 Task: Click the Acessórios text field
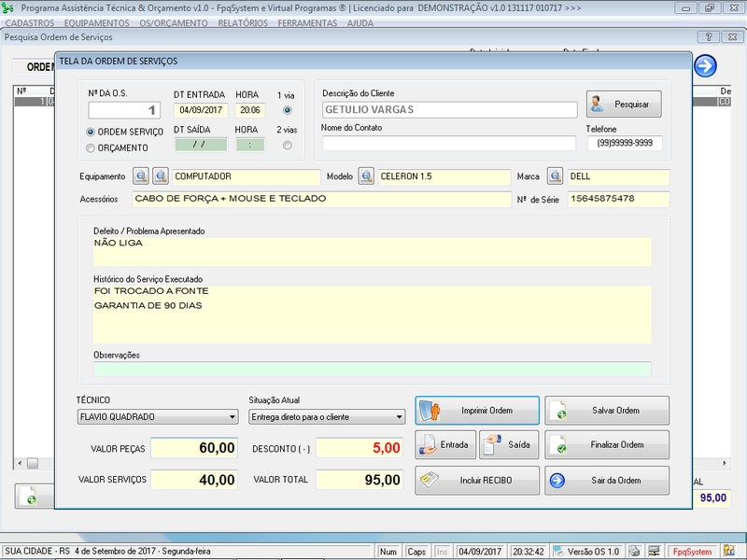click(321, 199)
